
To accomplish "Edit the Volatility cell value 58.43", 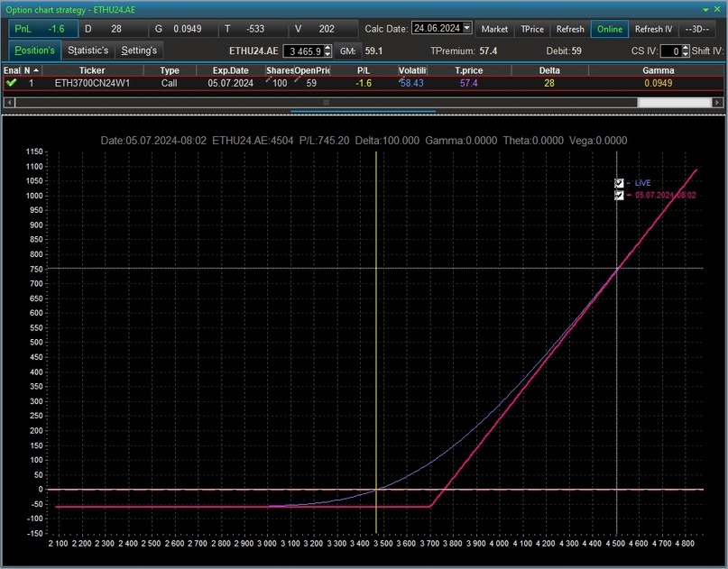I will tap(412, 83).
